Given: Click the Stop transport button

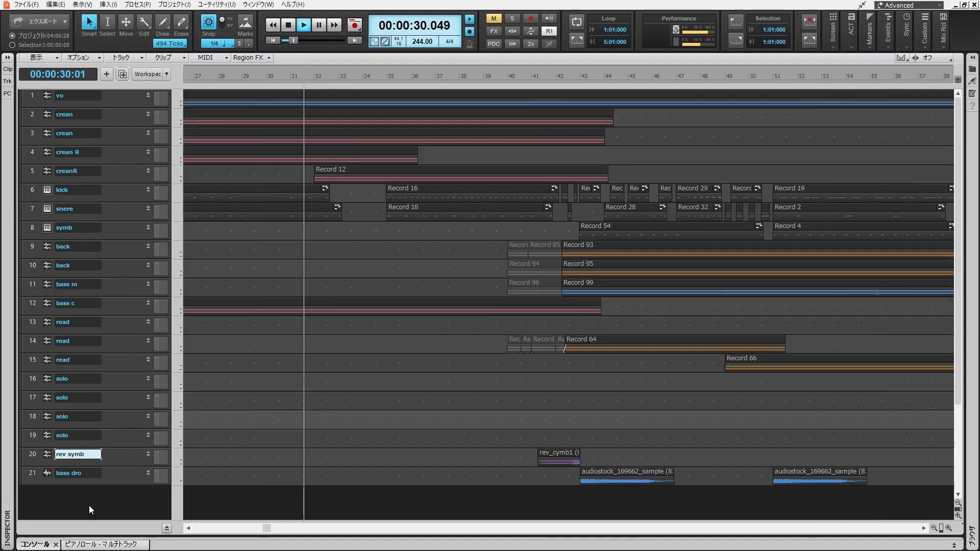Looking at the screenshot, I should (x=288, y=24).
